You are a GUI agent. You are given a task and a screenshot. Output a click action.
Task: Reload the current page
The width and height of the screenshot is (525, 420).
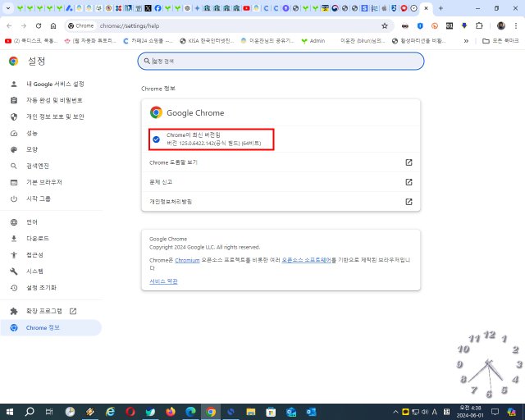pyautogui.click(x=39, y=25)
